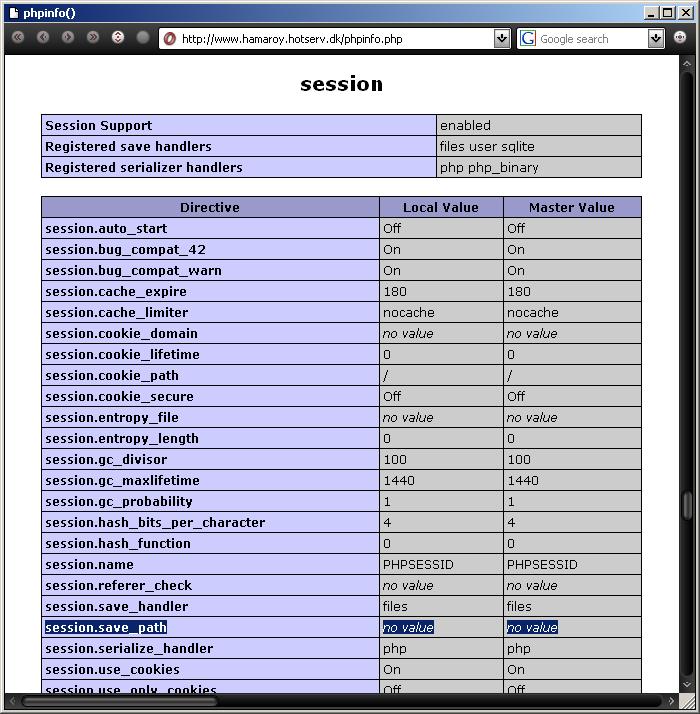Click local value 180 for session.cache_expire
Image resolution: width=700 pixels, height=714 pixels.
(395, 291)
